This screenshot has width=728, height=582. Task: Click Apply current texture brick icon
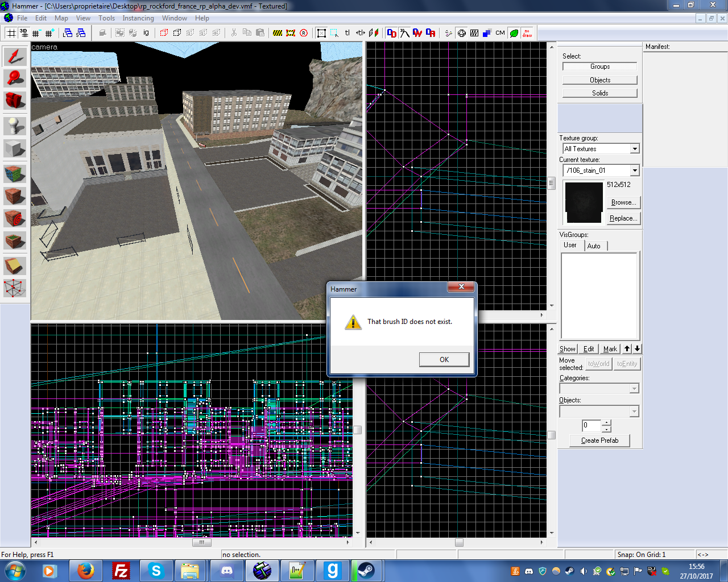(x=15, y=196)
